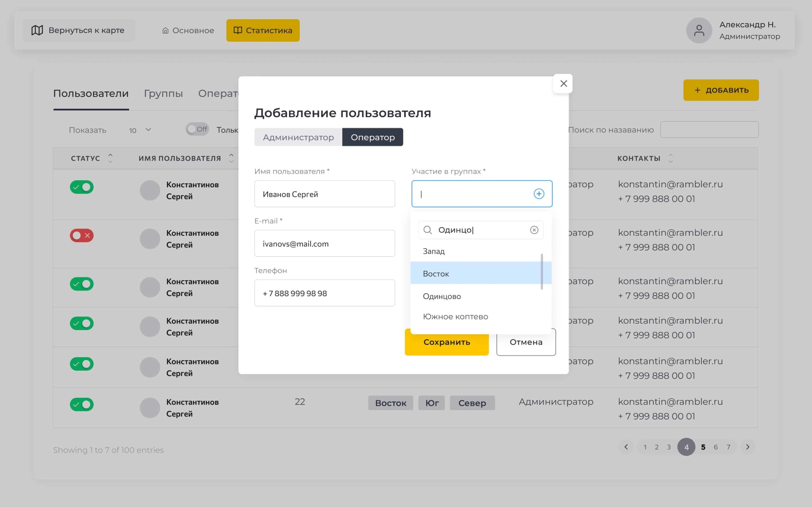The image size is (812, 507).
Task: Click the Сохранить button
Action: coord(447,342)
